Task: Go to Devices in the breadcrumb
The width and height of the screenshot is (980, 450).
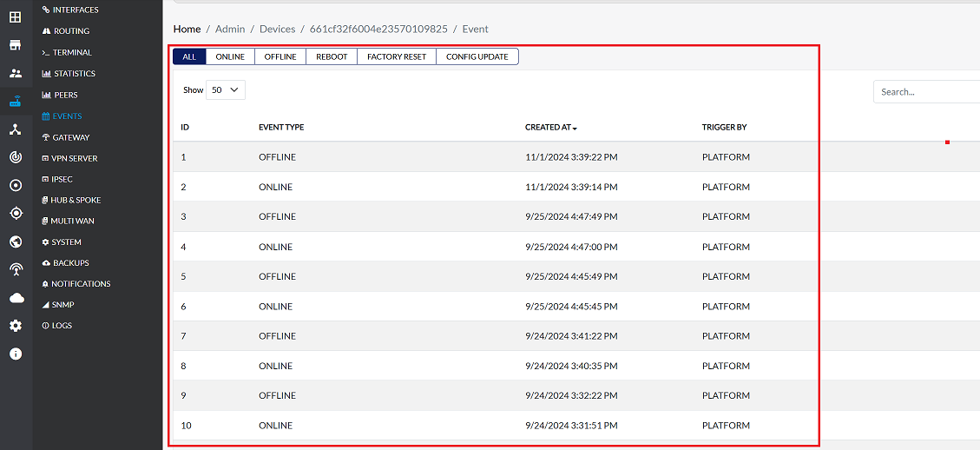Action: click(279, 29)
